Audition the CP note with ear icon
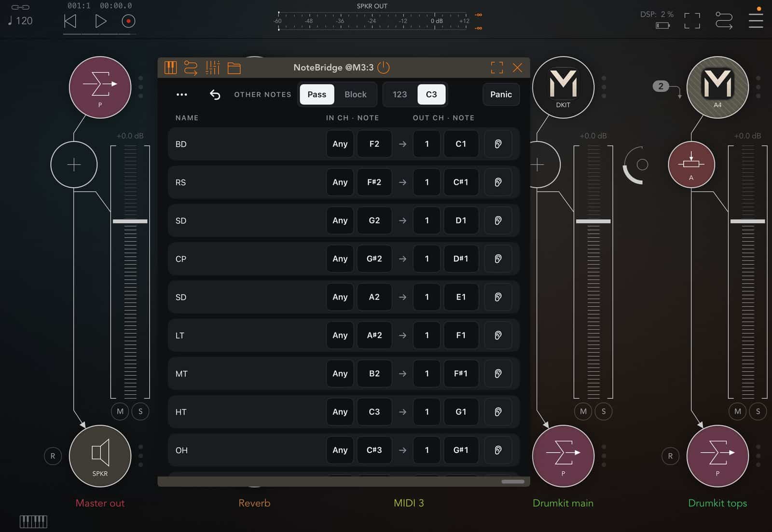 click(x=498, y=259)
